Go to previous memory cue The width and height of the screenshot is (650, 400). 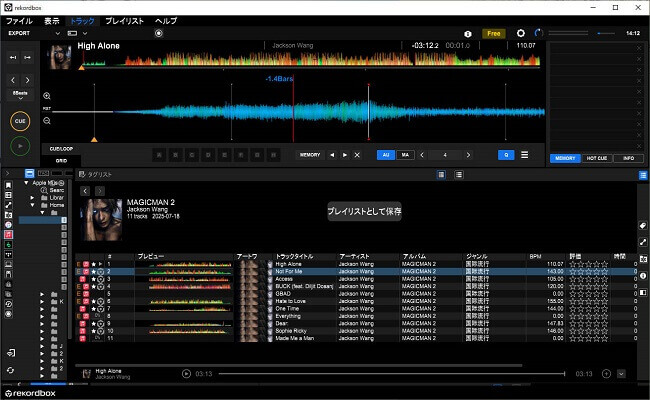pyautogui.click(x=332, y=155)
